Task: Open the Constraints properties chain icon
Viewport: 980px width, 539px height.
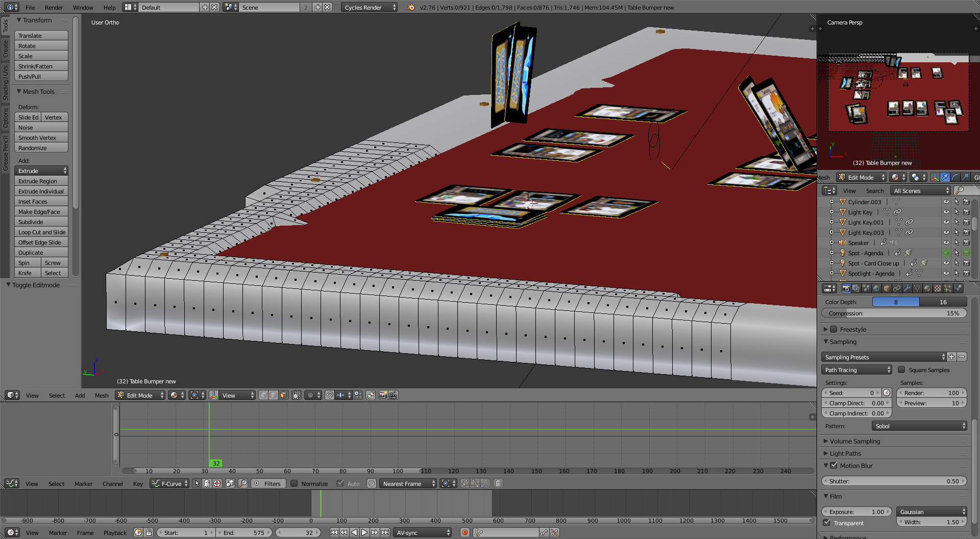Action: coord(897,288)
